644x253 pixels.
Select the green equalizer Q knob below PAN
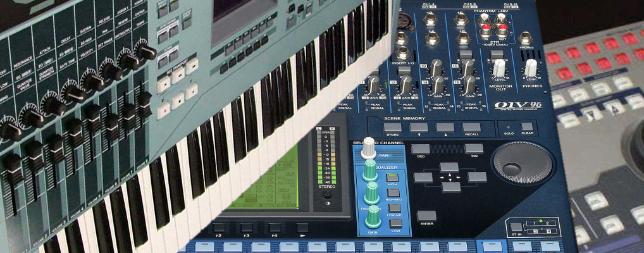pyautogui.click(x=369, y=170)
